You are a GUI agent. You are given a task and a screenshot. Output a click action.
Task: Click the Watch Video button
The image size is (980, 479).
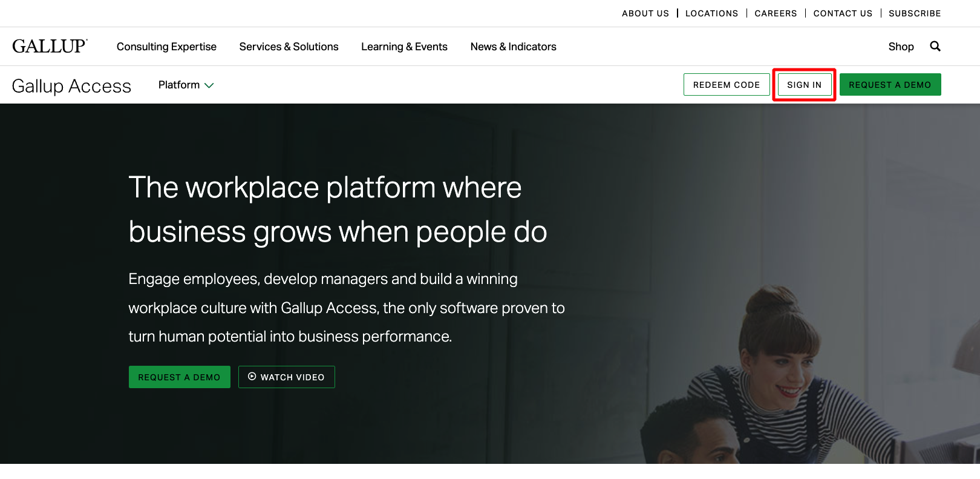click(x=287, y=377)
